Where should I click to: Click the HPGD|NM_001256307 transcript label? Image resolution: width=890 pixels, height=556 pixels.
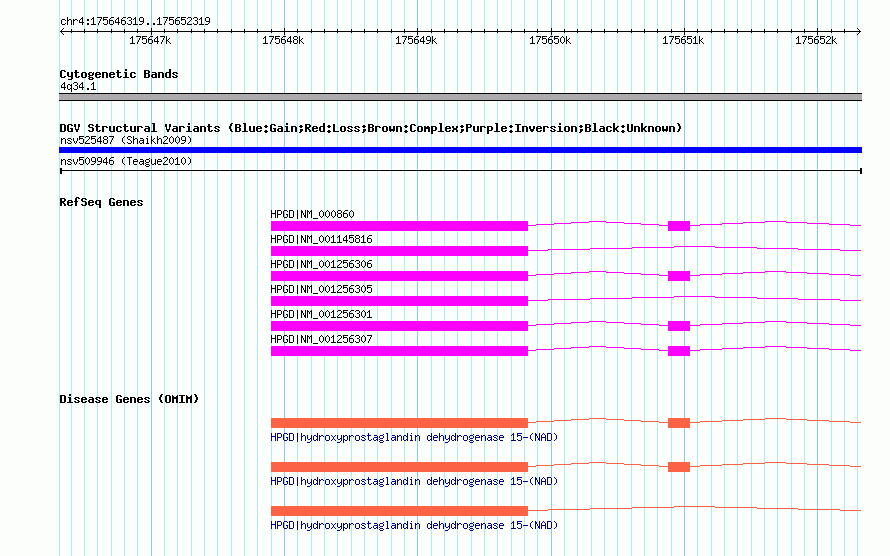tap(321, 339)
